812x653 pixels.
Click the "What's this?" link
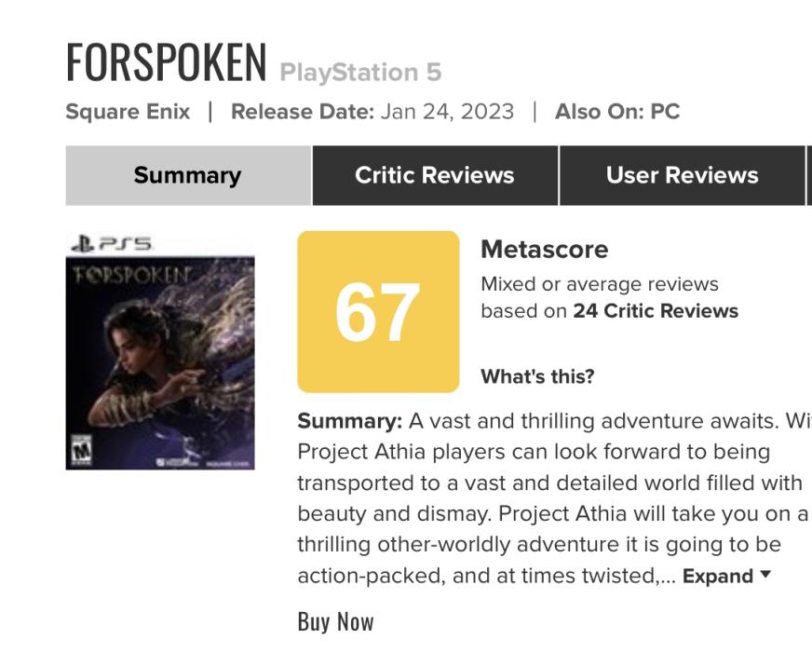click(537, 376)
